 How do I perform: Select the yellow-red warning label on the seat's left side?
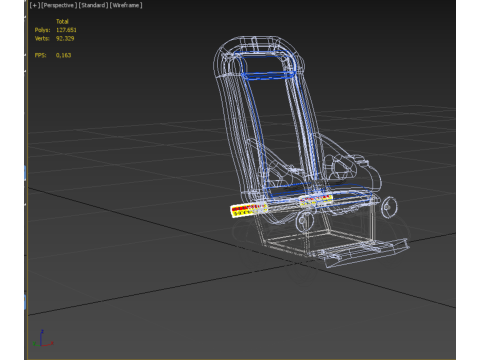(x=249, y=210)
